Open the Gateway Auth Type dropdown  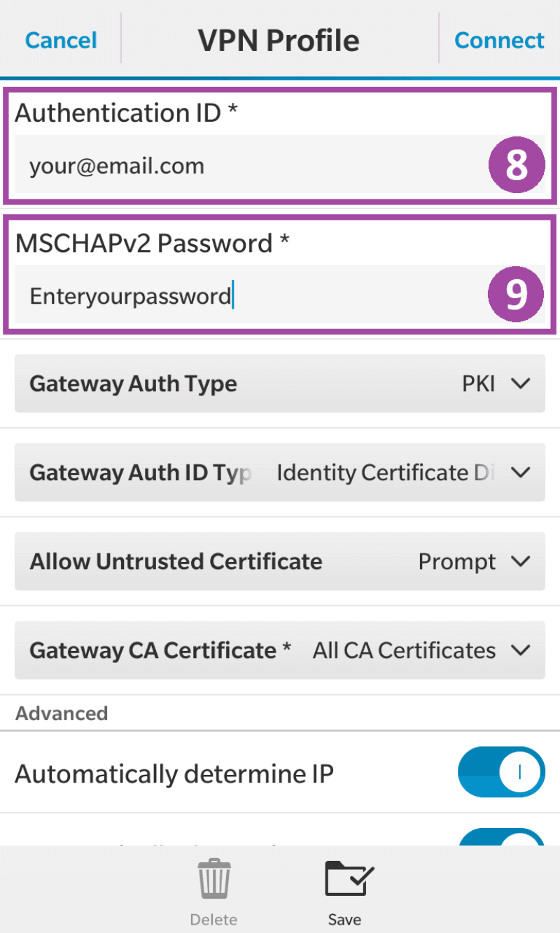coord(280,384)
